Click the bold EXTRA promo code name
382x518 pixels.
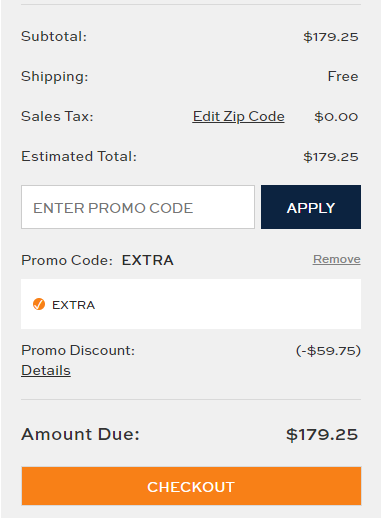(148, 260)
